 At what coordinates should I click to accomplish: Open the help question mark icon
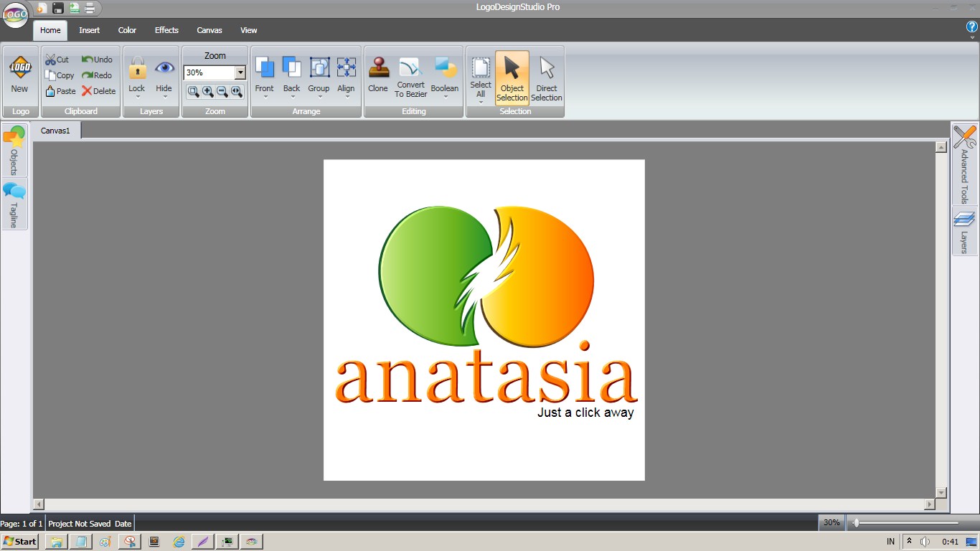972,27
